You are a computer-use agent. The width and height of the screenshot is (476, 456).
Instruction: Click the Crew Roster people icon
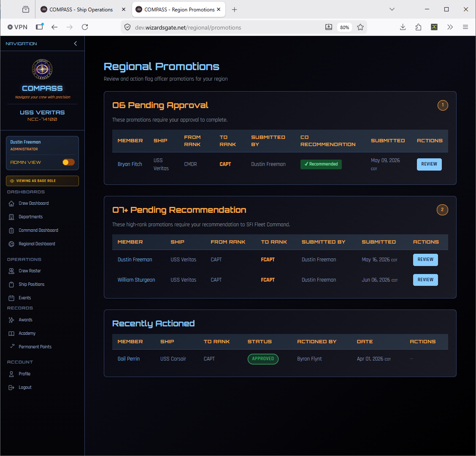[x=11, y=271]
